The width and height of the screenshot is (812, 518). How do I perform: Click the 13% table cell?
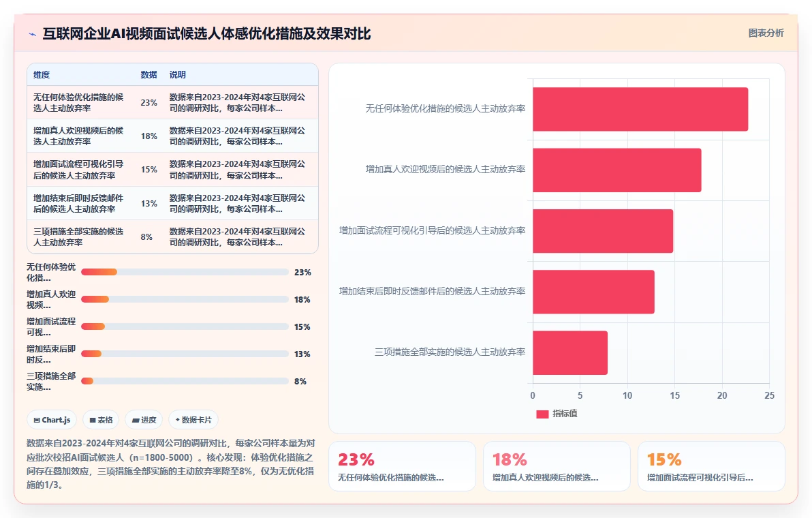click(x=149, y=204)
